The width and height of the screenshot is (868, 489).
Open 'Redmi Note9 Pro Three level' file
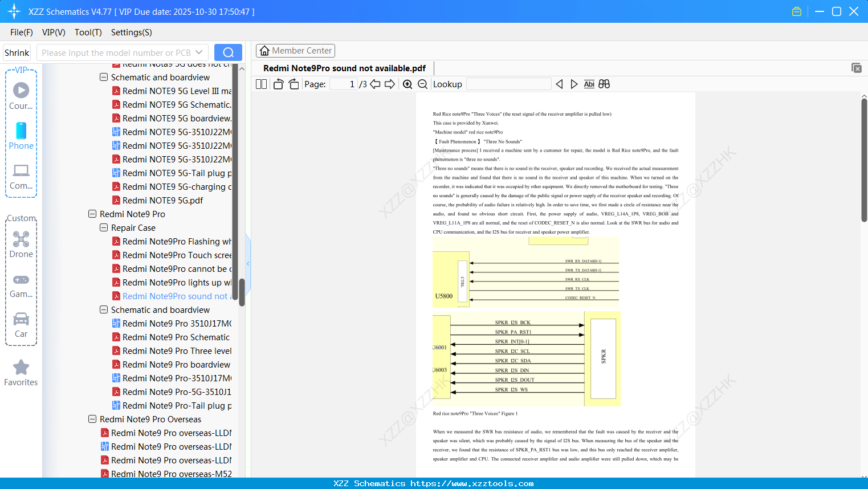coord(172,351)
